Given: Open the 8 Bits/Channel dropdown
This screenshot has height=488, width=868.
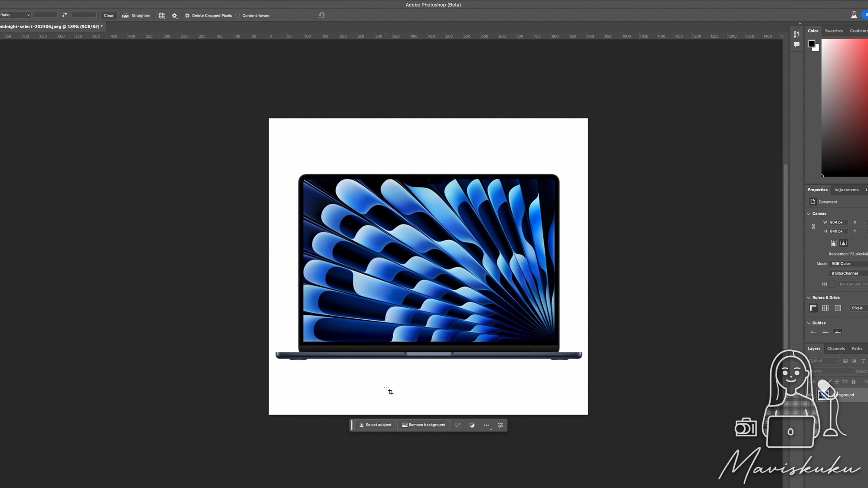Looking at the screenshot, I should [x=848, y=273].
